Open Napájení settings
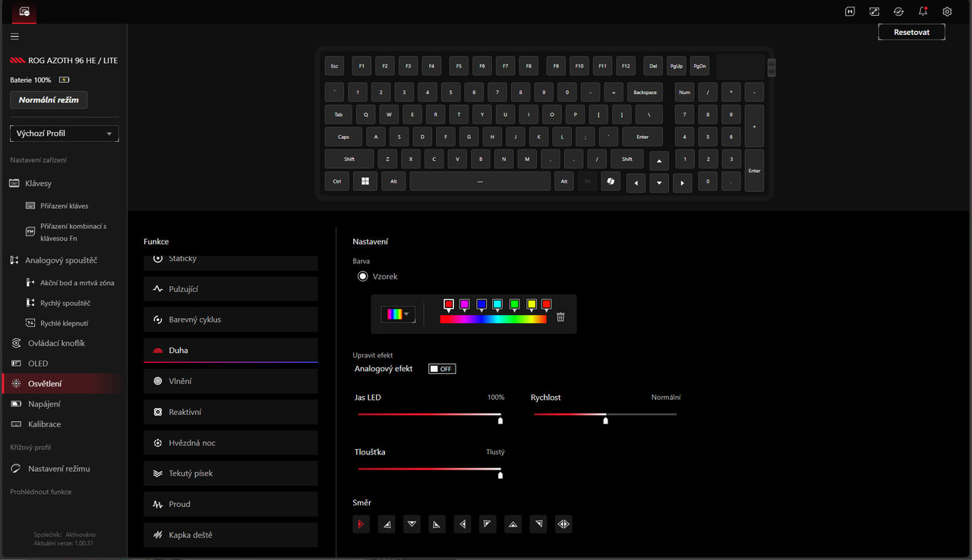This screenshot has width=972, height=560. [44, 404]
